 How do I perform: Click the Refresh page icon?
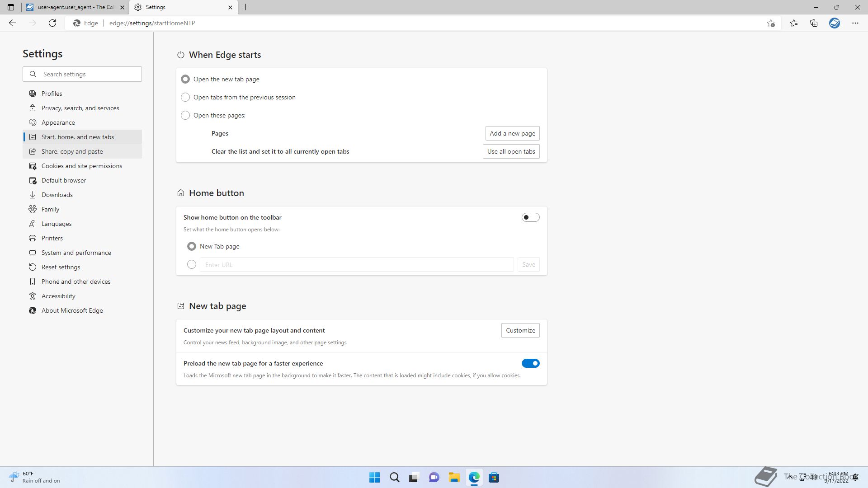(52, 23)
